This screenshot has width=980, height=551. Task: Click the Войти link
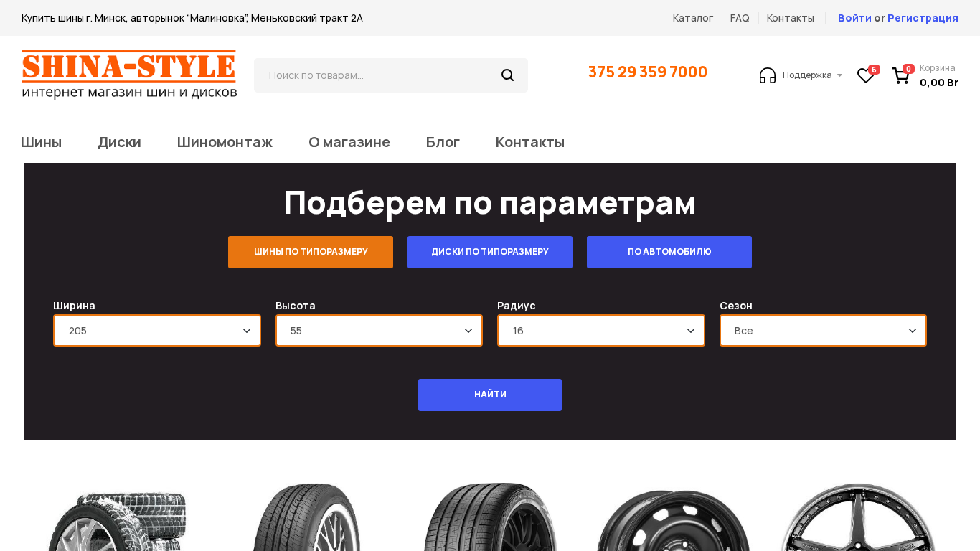[x=854, y=18]
